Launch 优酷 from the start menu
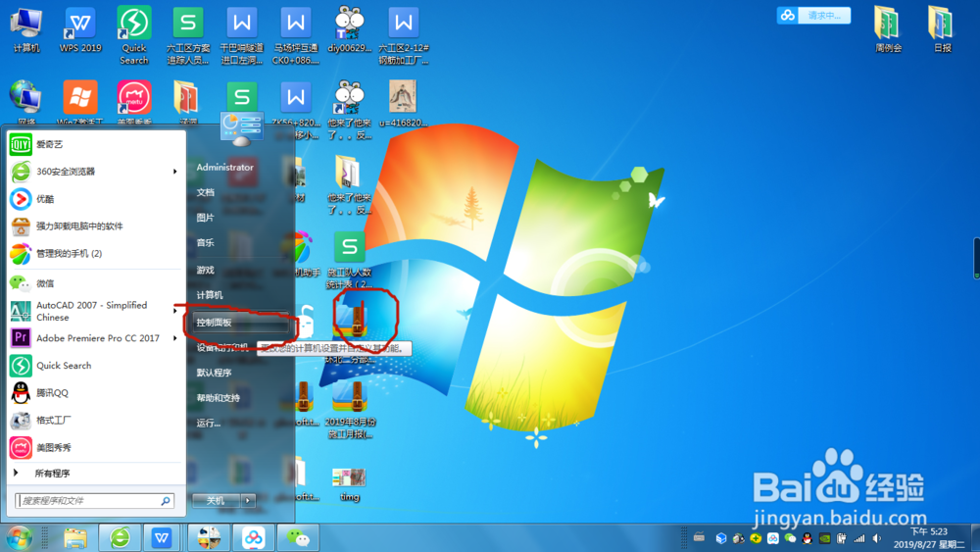Screen dimensions: 980x552 point(96,199)
